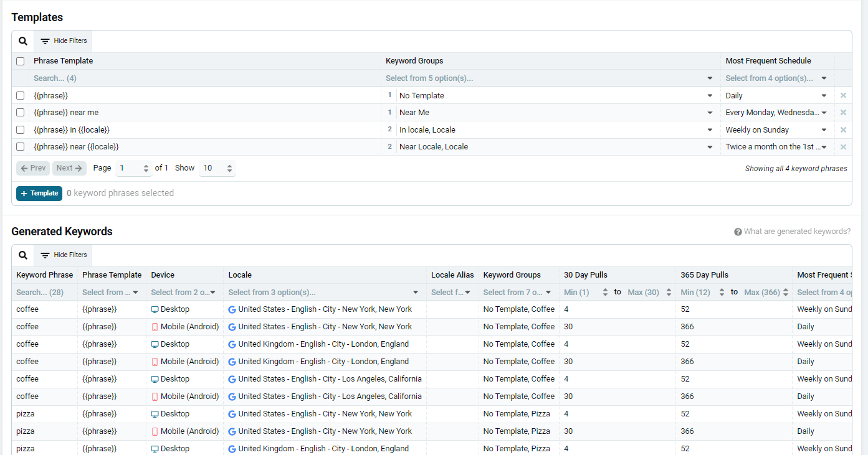
Task: Tick the {{phrase}} in {{locale}} checkbox
Action: click(21, 130)
